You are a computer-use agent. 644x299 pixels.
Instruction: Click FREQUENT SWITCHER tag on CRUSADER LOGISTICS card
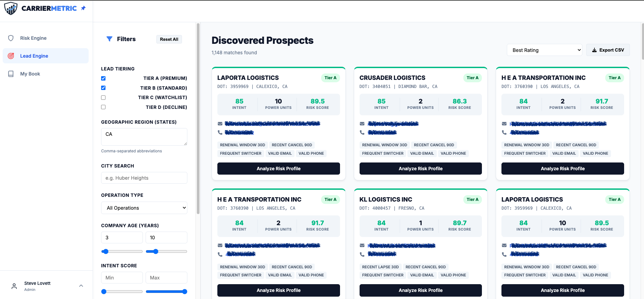click(x=383, y=153)
